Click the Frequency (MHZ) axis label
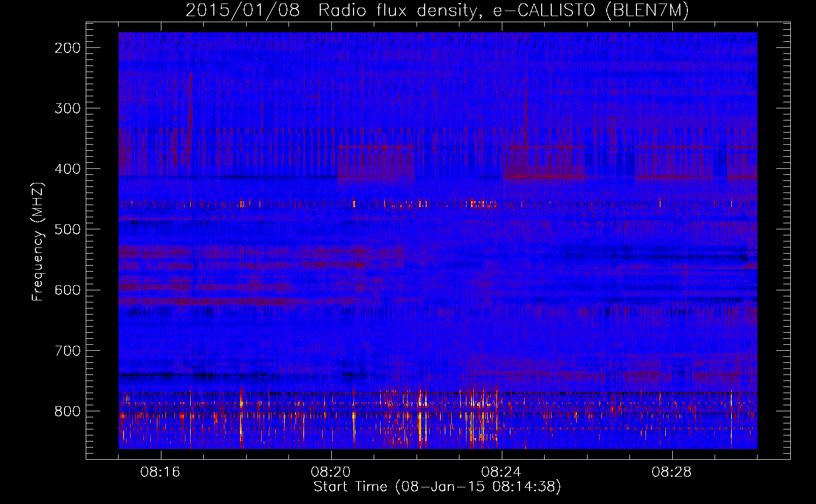This screenshot has height=504, width=816. pyautogui.click(x=38, y=241)
